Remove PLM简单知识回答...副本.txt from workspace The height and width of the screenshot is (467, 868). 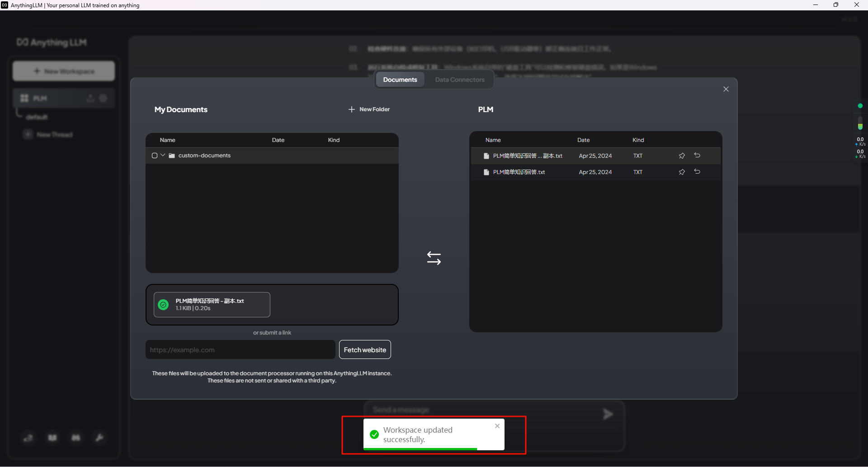[697, 155]
